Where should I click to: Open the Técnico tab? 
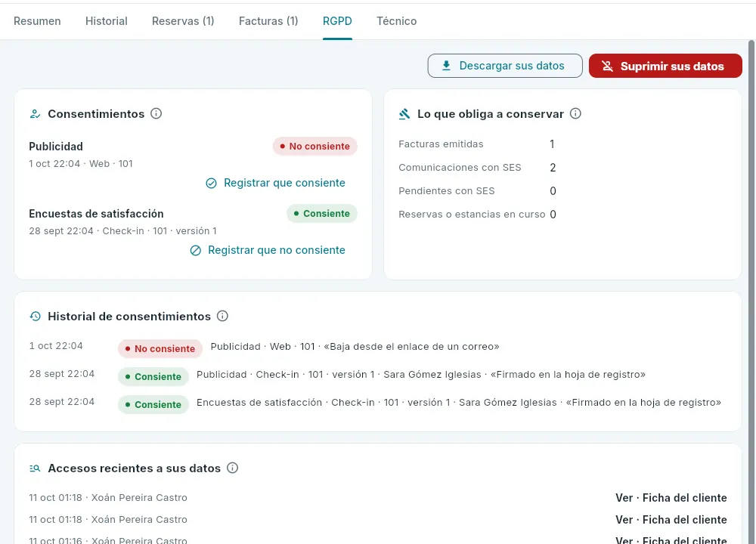click(x=397, y=21)
